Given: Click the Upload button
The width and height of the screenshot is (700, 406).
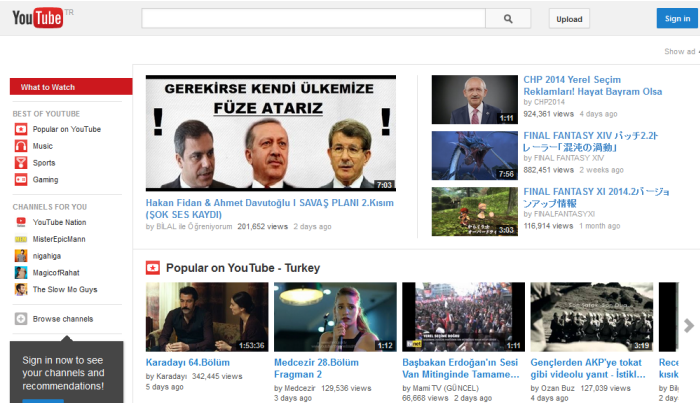Looking at the screenshot, I should tap(569, 19).
